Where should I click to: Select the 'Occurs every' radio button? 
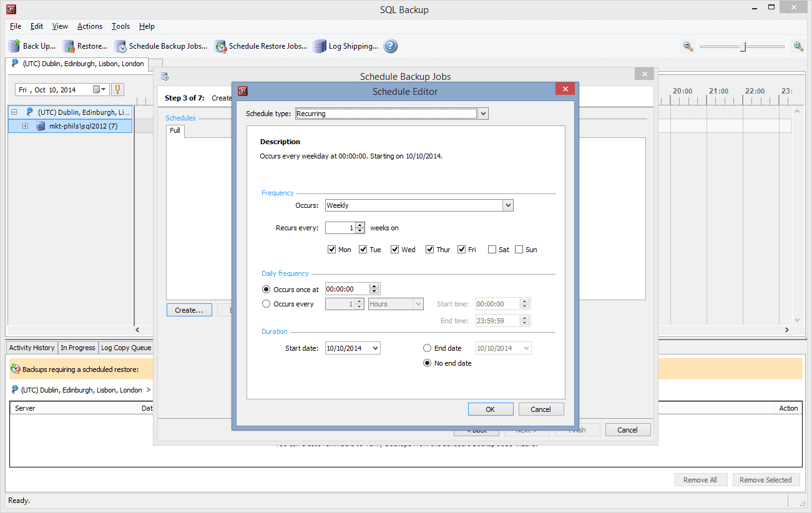pyautogui.click(x=267, y=304)
